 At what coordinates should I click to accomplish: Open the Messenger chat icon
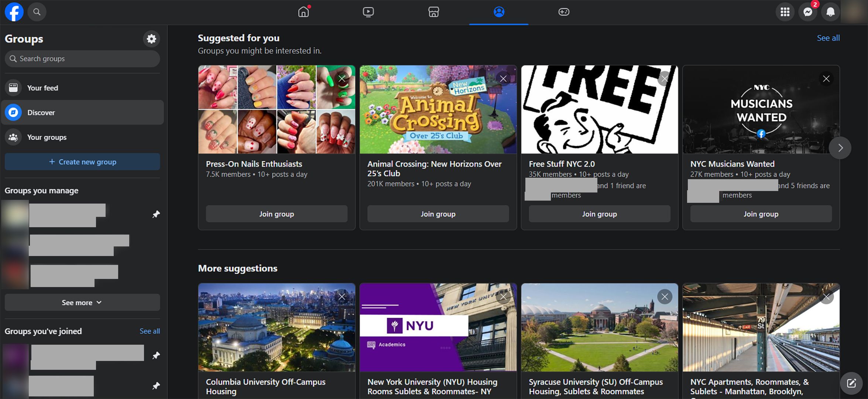pos(807,12)
